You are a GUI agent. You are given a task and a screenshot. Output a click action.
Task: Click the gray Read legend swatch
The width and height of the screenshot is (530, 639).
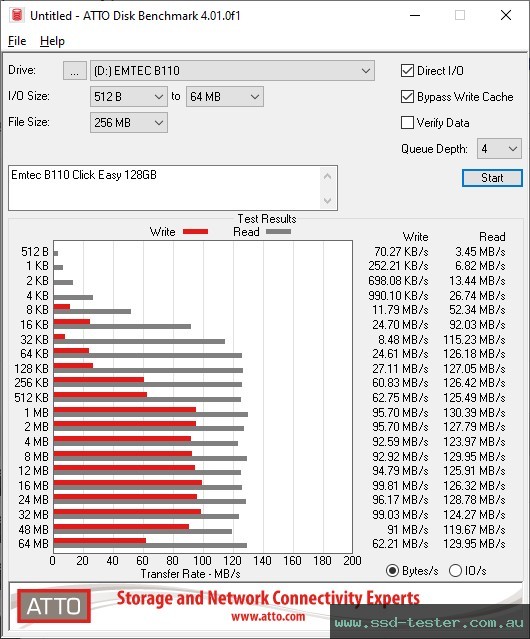pyautogui.click(x=278, y=232)
